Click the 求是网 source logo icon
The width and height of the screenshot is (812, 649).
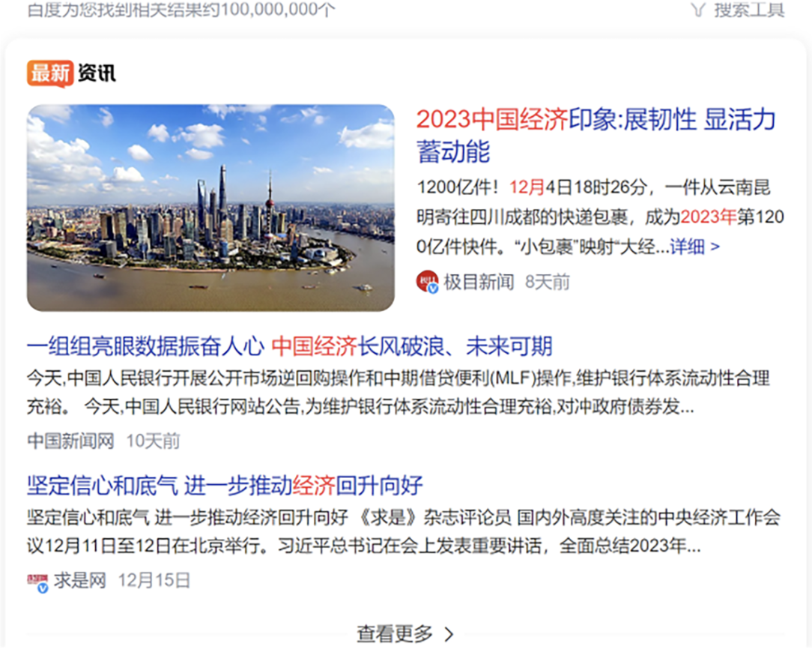[x=37, y=582]
